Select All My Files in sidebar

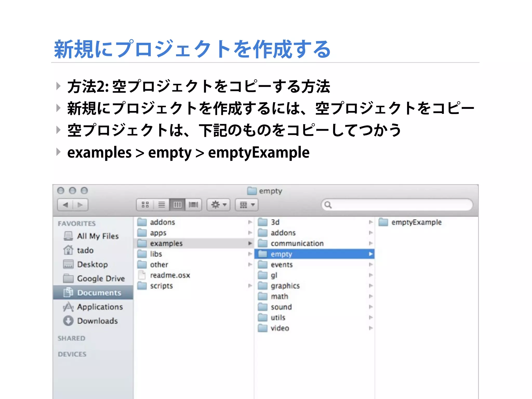tap(98, 236)
